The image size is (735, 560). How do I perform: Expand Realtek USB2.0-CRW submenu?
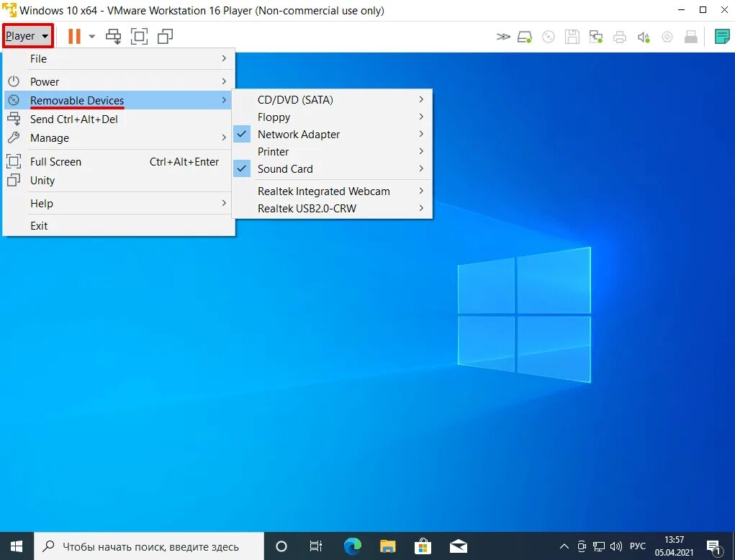pyautogui.click(x=332, y=209)
